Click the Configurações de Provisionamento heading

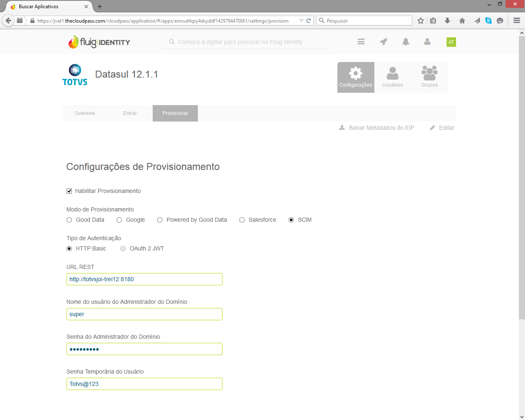point(143,167)
